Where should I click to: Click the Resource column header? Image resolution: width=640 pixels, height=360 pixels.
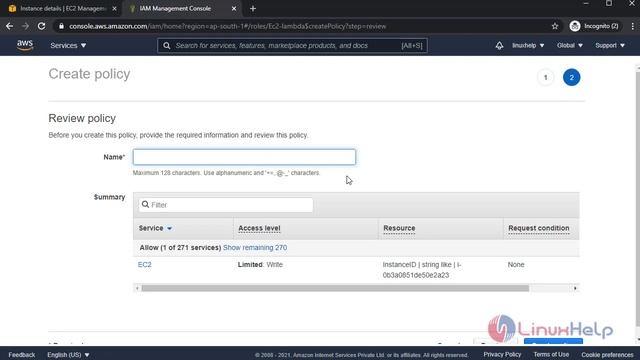click(x=399, y=228)
